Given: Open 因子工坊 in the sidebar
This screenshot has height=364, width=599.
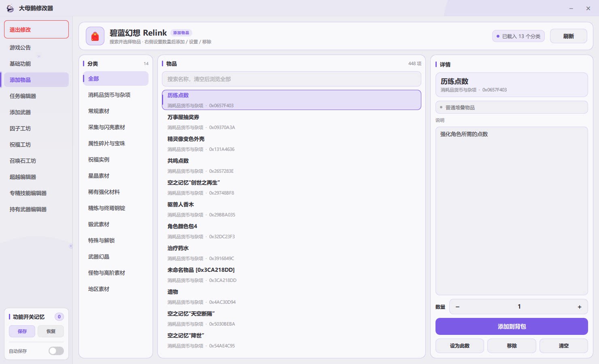Looking at the screenshot, I should point(36,128).
